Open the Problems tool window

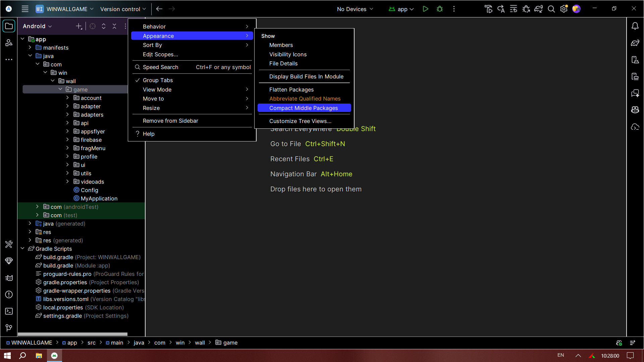9,295
